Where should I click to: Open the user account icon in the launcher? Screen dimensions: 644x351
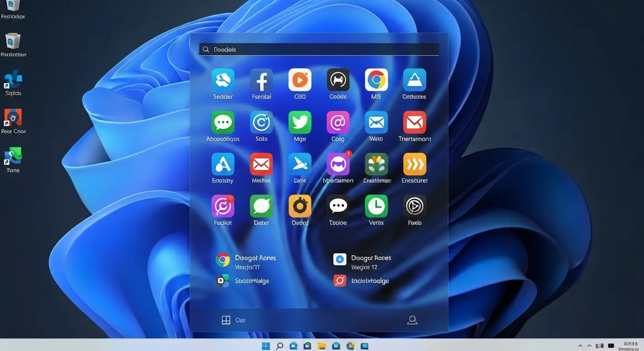pos(412,320)
